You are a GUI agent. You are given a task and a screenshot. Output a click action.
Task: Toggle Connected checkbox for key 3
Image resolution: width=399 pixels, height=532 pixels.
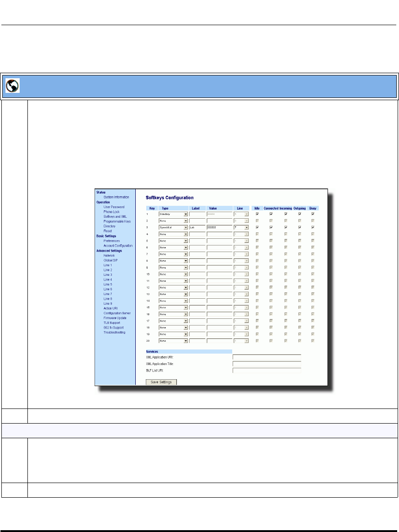click(x=271, y=227)
